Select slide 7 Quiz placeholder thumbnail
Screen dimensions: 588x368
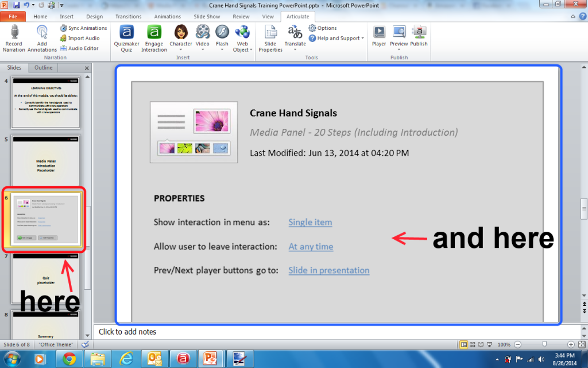click(x=46, y=278)
